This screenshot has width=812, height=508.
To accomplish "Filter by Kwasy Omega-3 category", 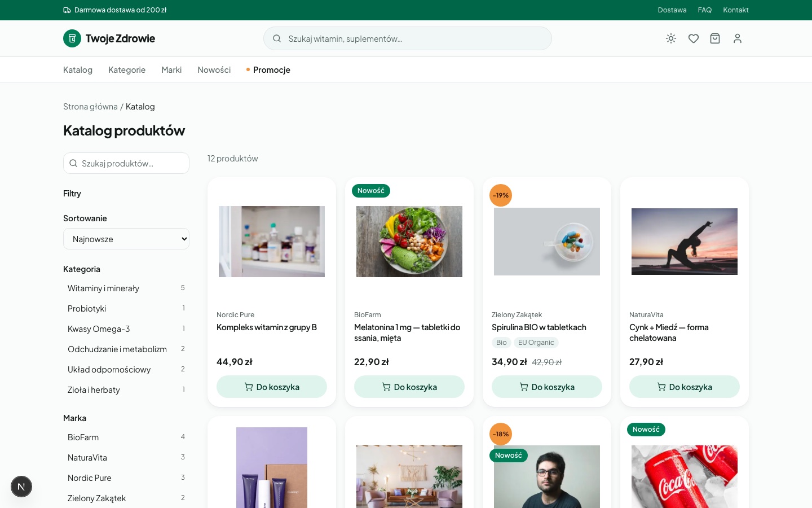I will 126,329.
